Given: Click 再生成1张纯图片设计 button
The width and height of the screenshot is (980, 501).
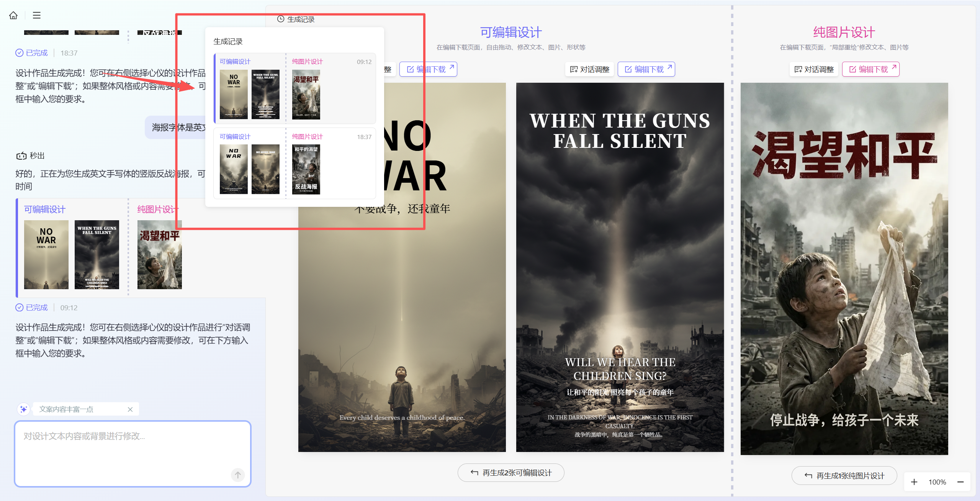Looking at the screenshot, I should (x=844, y=476).
